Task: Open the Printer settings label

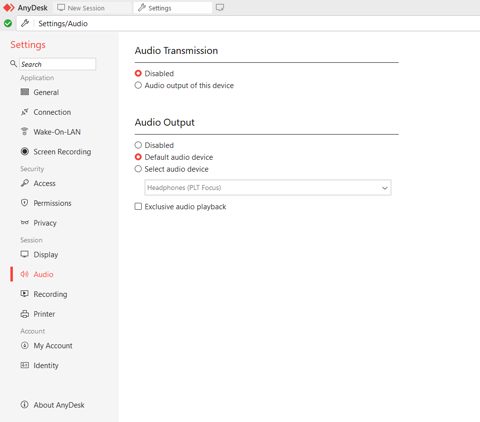Action: (x=44, y=314)
